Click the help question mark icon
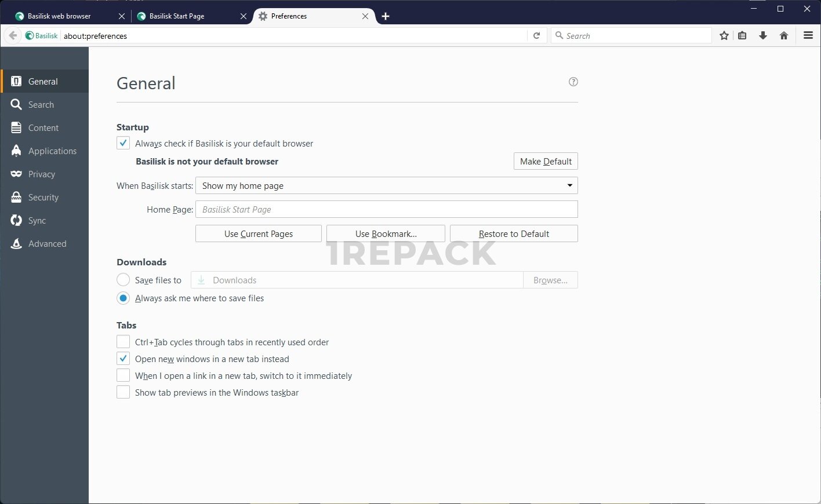Image resolution: width=821 pixels, height=504 pixels. [x=573, y=82]
